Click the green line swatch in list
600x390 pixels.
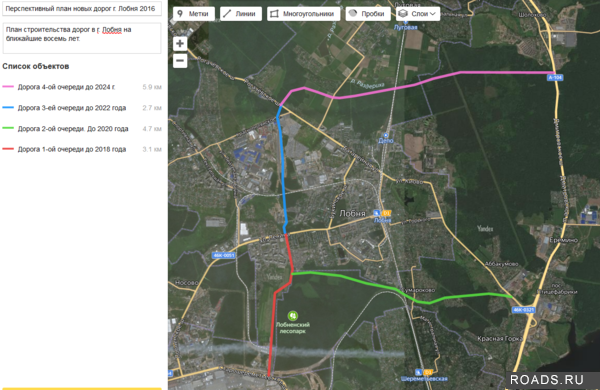[x=8, y=128]
